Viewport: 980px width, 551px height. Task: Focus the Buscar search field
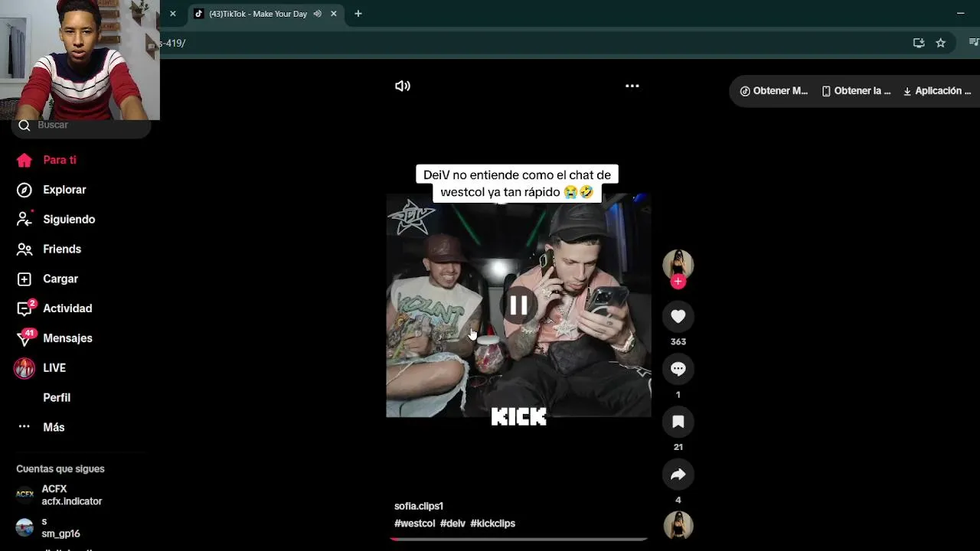81,126
